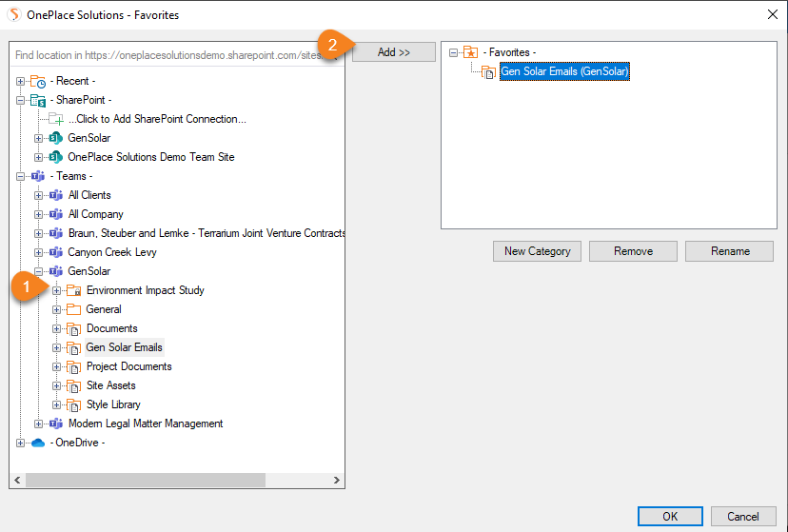Expand the All Clients team
Screen dimensions: 788x532
pyautogui.click(x=38, y=195)
